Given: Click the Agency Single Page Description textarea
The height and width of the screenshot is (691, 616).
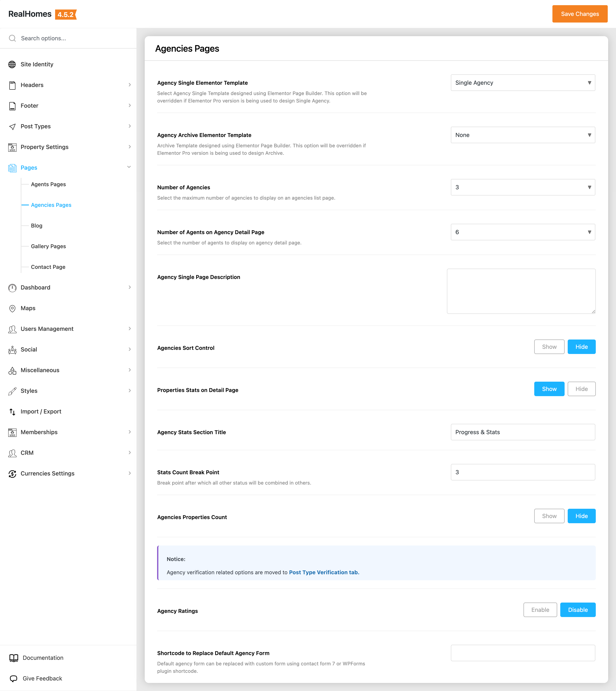Looking at the screenshot, I should [x=521, y=291].
